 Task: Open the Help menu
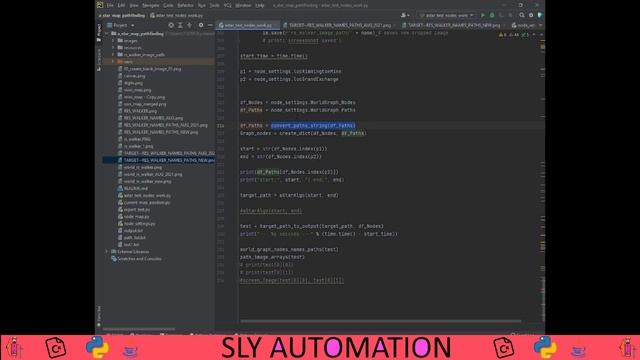(260, 5)
